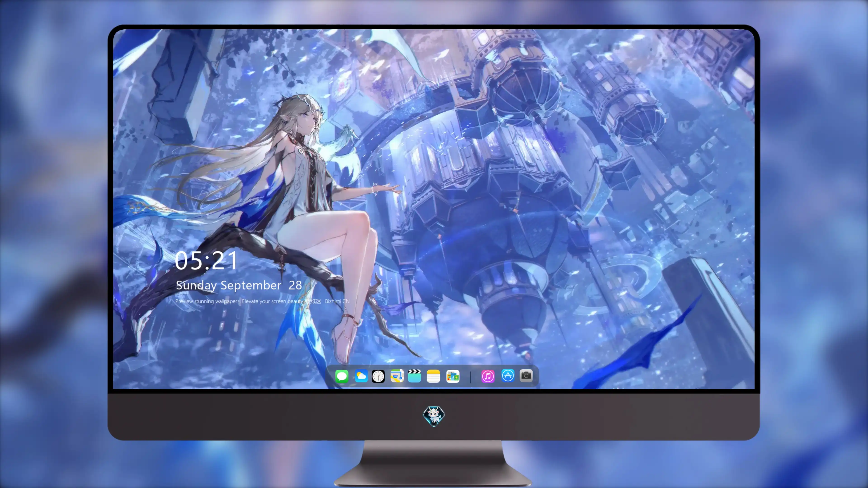Launch the Videos clapperboard app
This screenshot has width=868, height=488.
coord(415,376)
